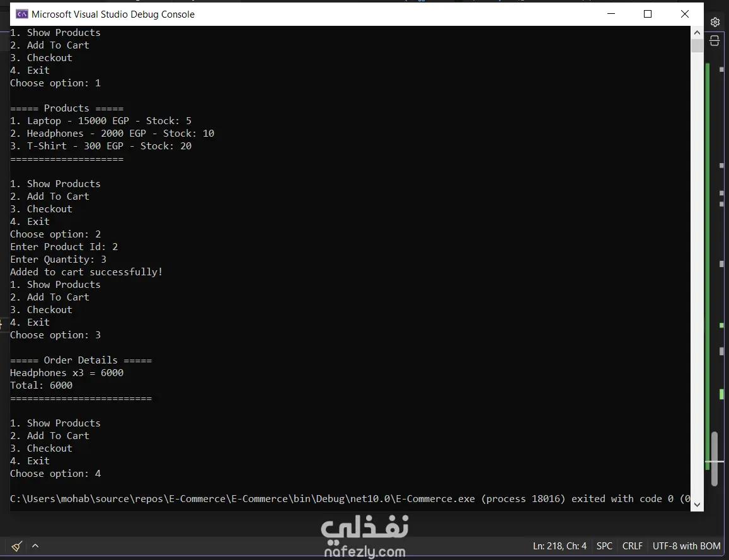Close the Microsoft Visual Studio Debug Console
Viewport: 729px width, 560px height.
(685, 14)
